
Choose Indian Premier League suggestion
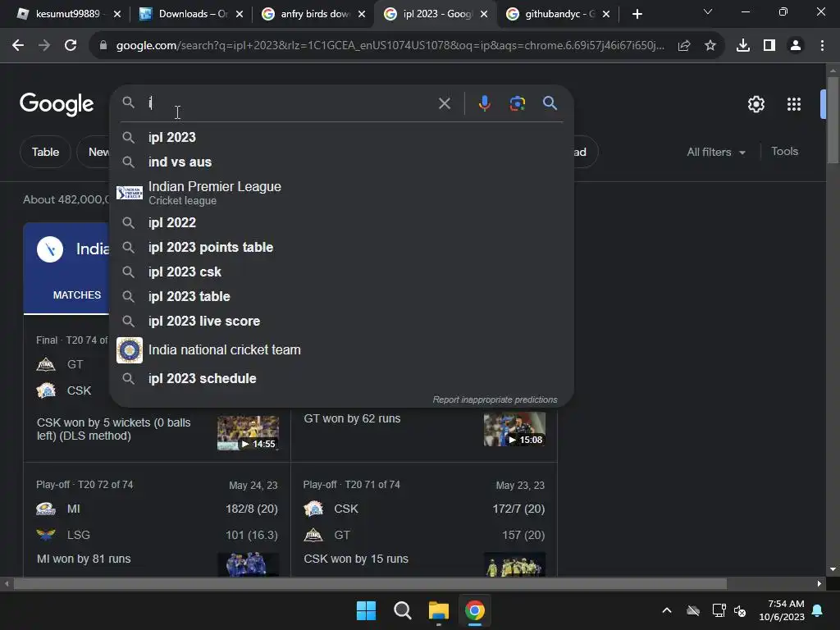click(x=341, y=192)
